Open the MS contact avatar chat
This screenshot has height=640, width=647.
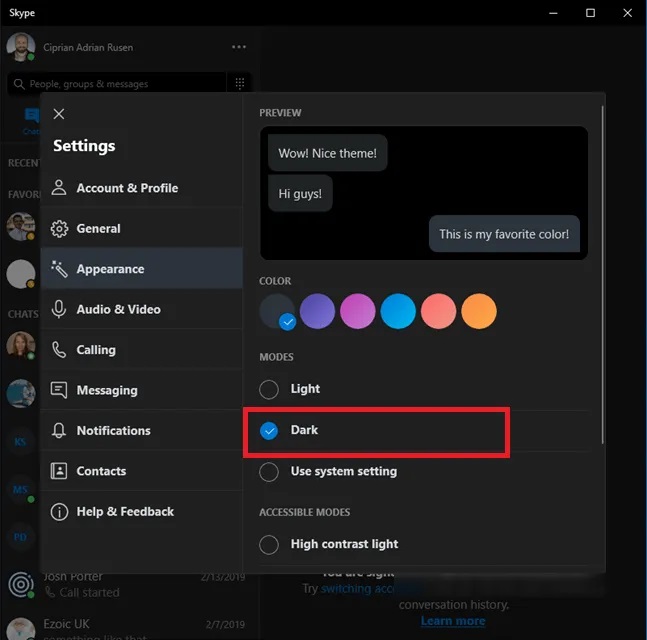coord(20,489)
